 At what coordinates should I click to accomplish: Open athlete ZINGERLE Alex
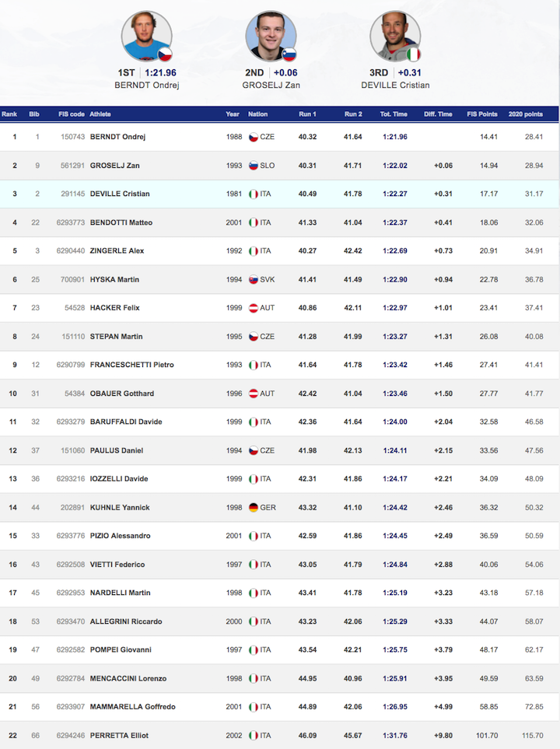point(117,250)
